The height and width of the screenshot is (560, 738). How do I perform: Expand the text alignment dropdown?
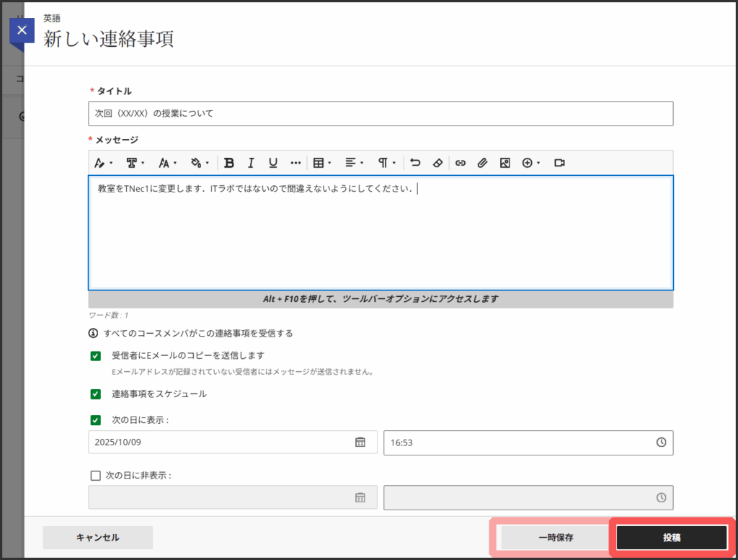pyautogui.click(x=354, y=163)
